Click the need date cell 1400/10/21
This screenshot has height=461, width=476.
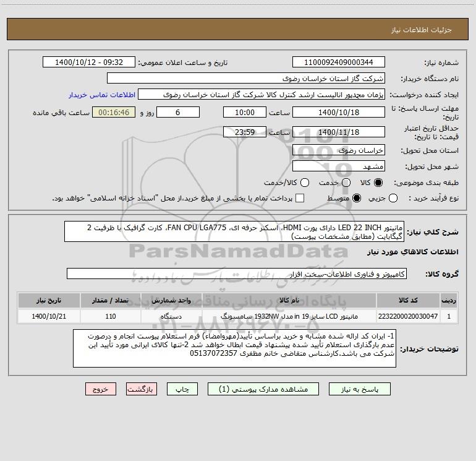pos(49,316)
